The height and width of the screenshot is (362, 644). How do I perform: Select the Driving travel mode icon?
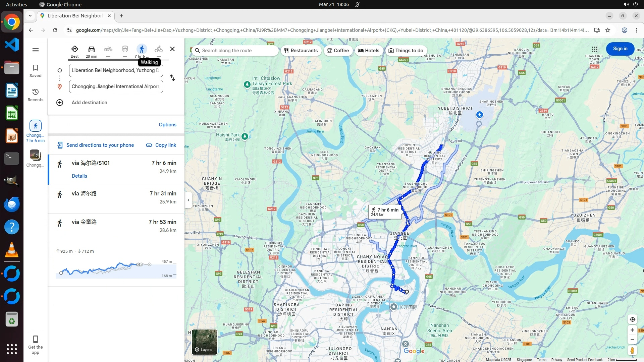pos(91,49)
